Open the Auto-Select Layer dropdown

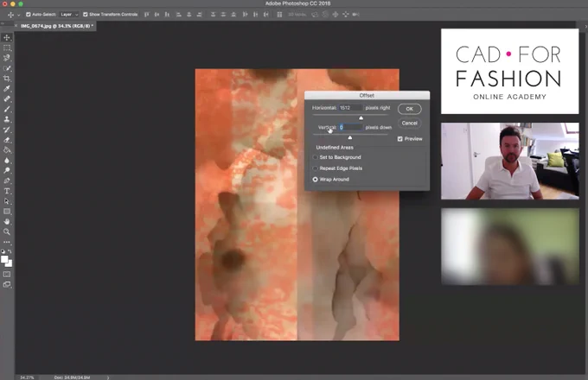point(69,14)
